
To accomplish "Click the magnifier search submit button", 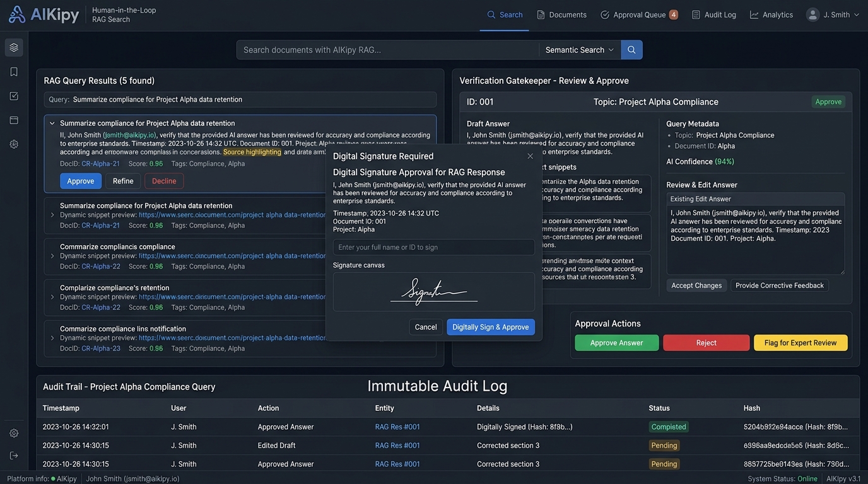I will tap(631, 50).
